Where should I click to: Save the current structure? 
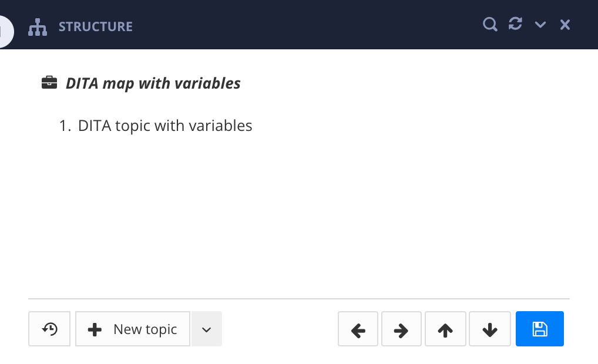(x=539, y=329)
